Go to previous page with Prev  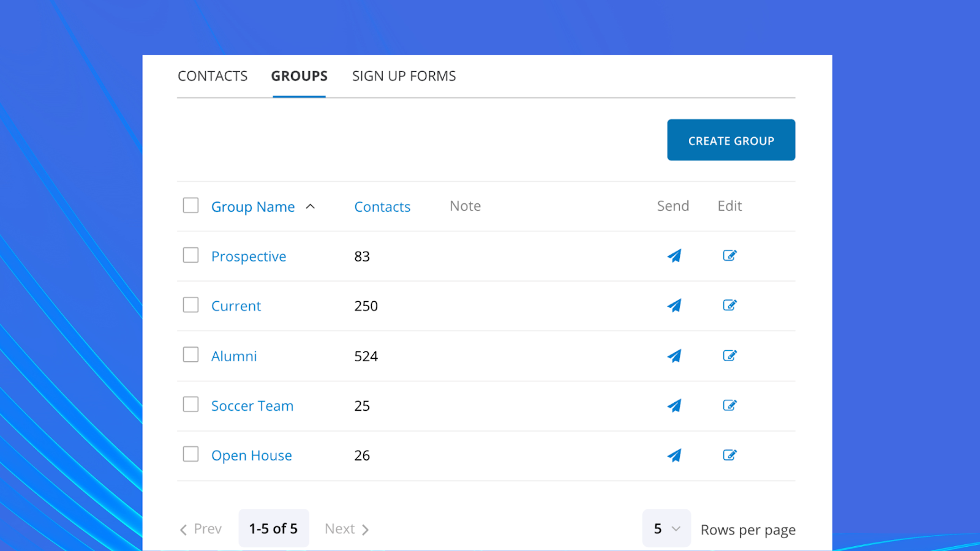[200, 529]
